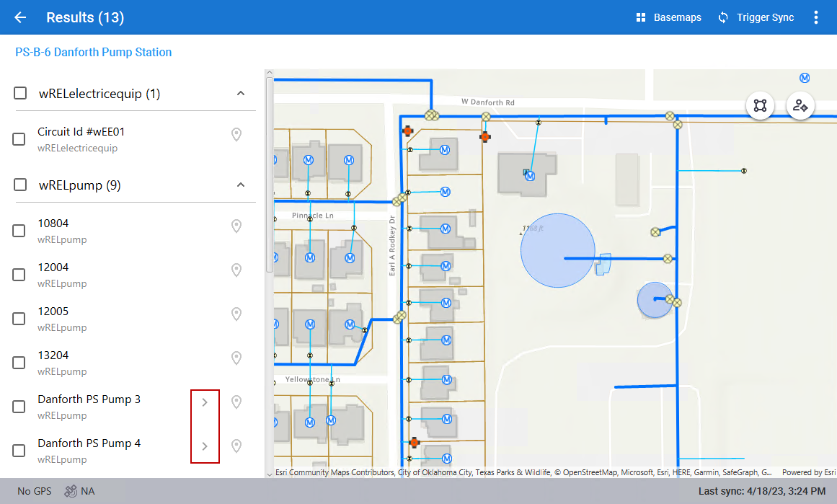Click location pin for Danforth PS Pump 3

pyautogui.click(x=236, y=402)
